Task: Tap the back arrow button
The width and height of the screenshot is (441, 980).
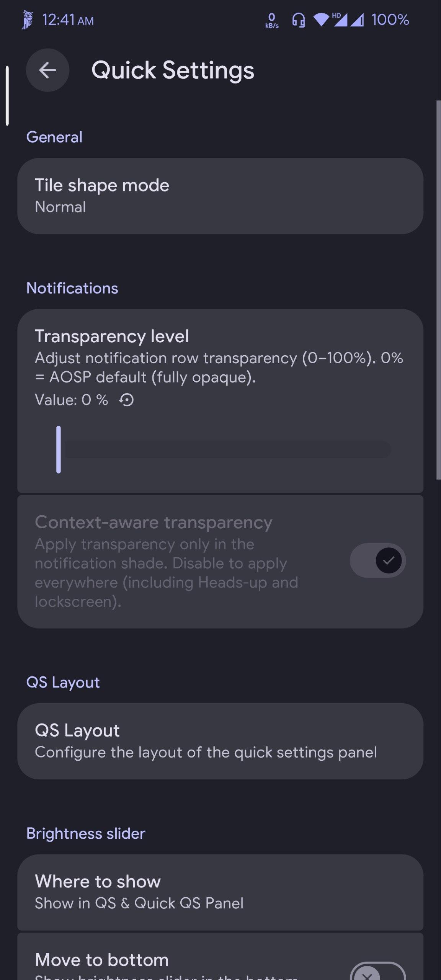Action: point(47,70)
